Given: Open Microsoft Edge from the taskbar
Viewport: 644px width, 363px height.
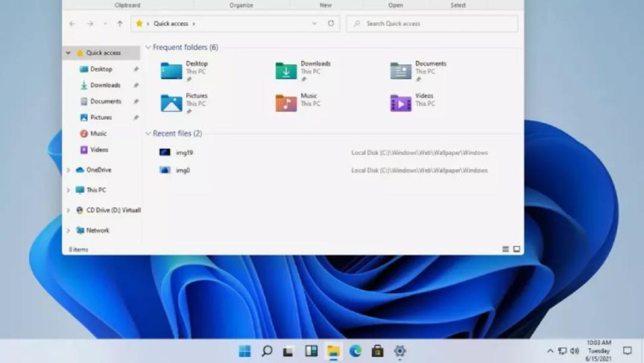Looking at the screenshot, I should coord(355,351).
